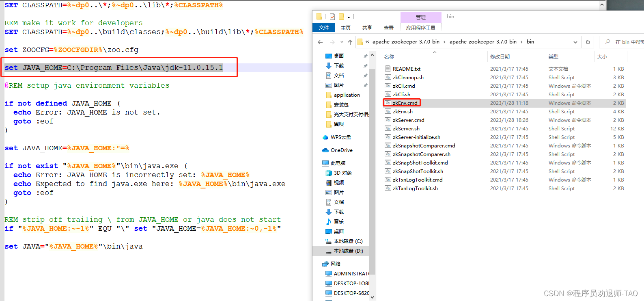Click the bin breadcrumb segment

click(x=530, y=42)
